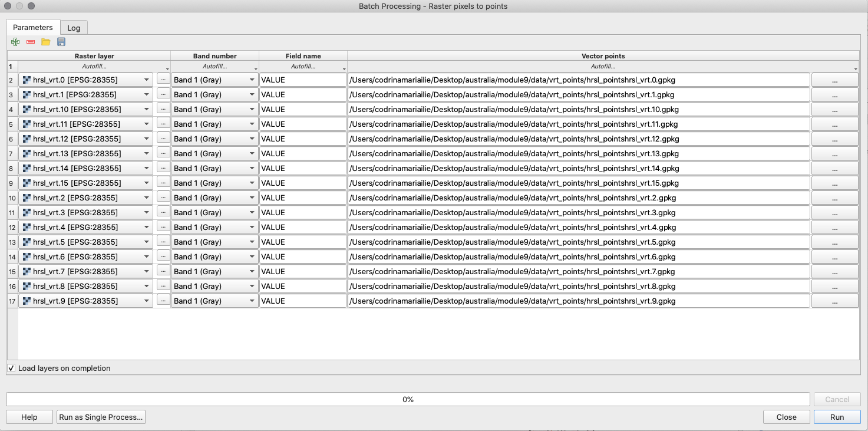The image size is (868, 431).
Task: Add a new row with green plus icon
Action: (x=15, y=42)
